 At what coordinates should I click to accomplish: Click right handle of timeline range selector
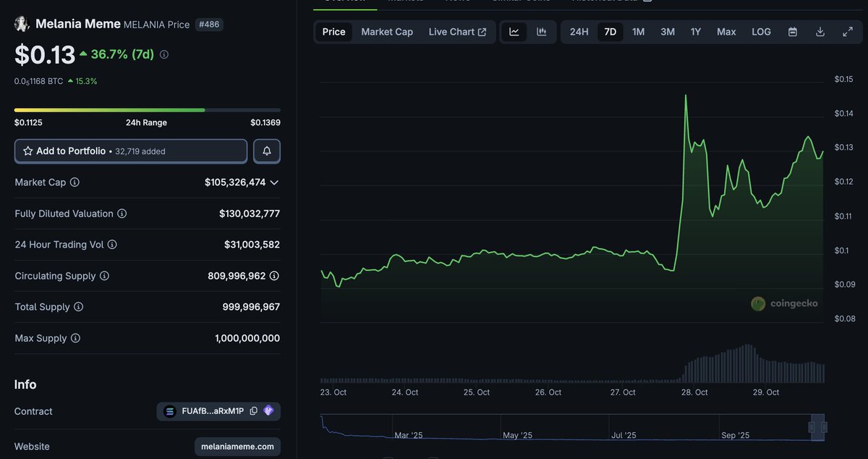tap(823, 427)
